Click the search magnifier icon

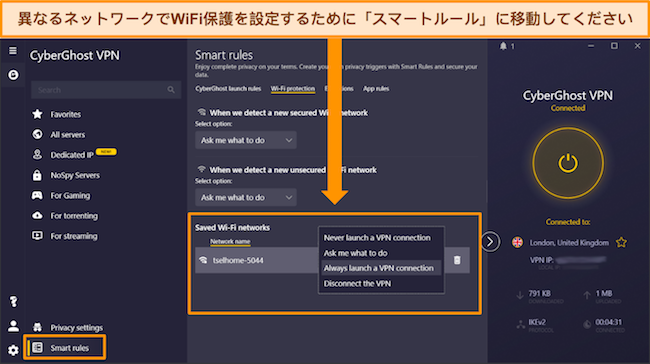click(x=171, y=90)
